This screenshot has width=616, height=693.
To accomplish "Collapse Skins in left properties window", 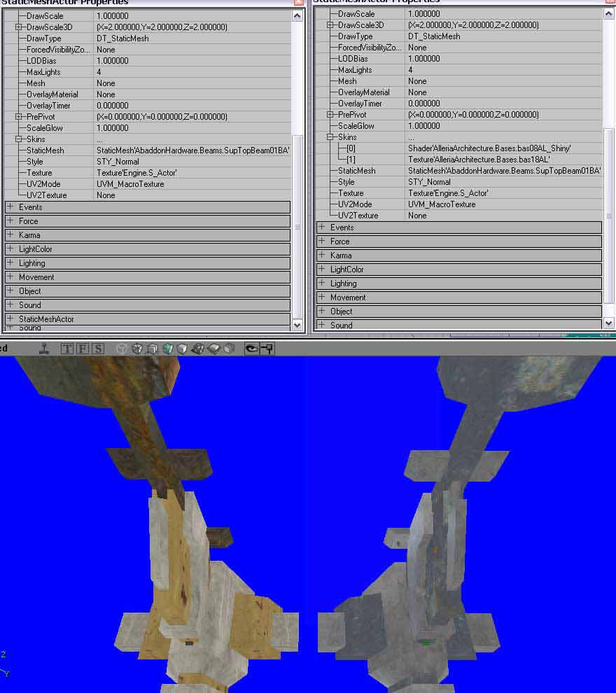I will (x=19, y=139).
